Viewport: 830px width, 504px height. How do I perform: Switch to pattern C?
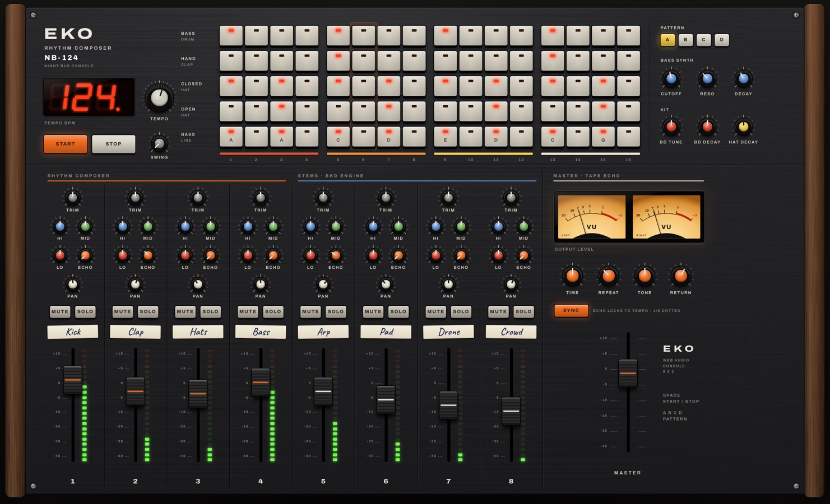[703, 40]
